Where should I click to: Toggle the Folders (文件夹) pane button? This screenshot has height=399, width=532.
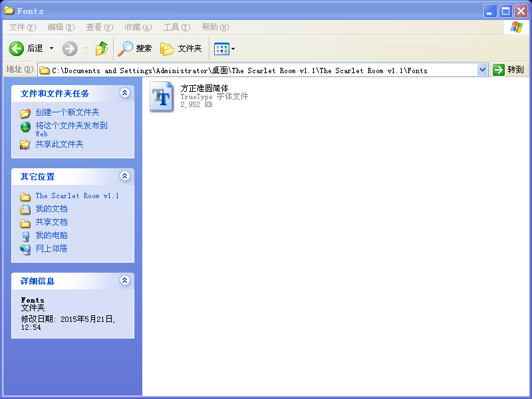tap(181, 49)
